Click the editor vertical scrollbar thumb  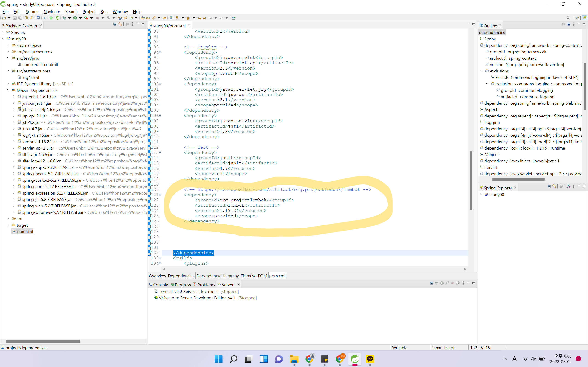coord(471,181)
